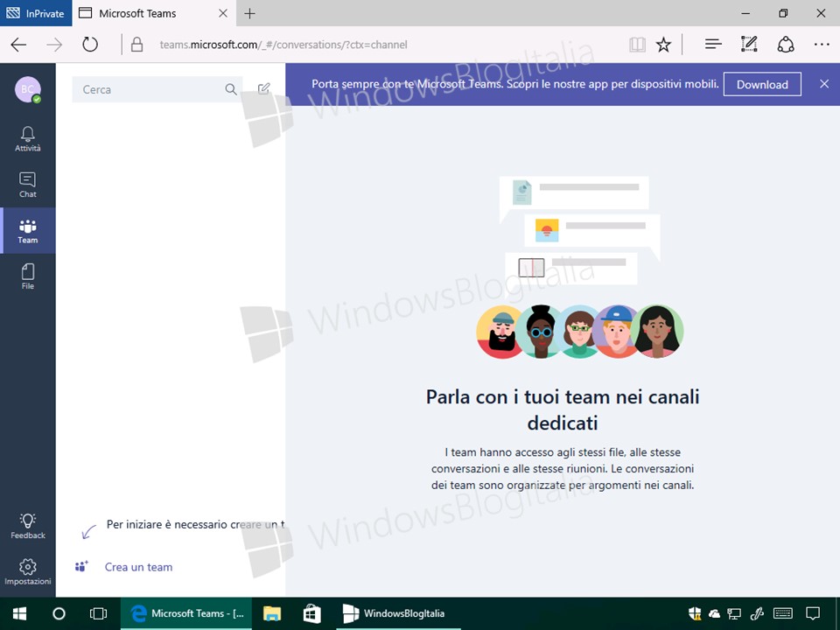Image resolution: width=840 pixels, height=630 pixels.
Task: Open the Edge Hub panel
Action: coord(713,45)
